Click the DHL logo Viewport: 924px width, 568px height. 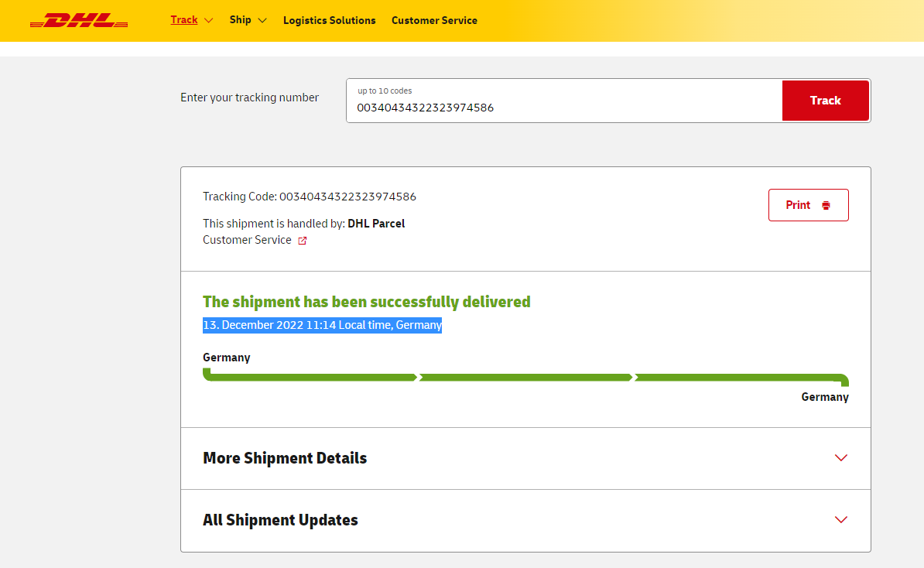coord(78,21)
